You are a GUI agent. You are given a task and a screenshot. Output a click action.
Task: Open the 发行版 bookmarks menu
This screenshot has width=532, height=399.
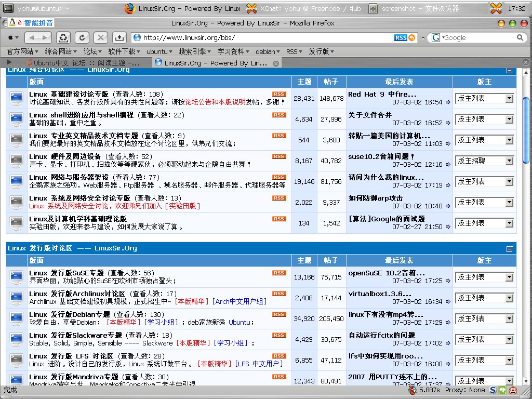tap(321, 51)
